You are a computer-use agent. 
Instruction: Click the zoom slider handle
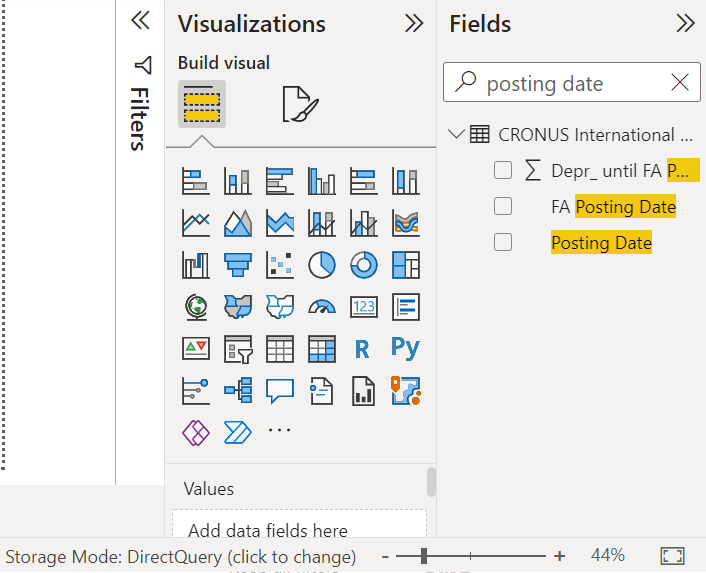pos(424,556)
